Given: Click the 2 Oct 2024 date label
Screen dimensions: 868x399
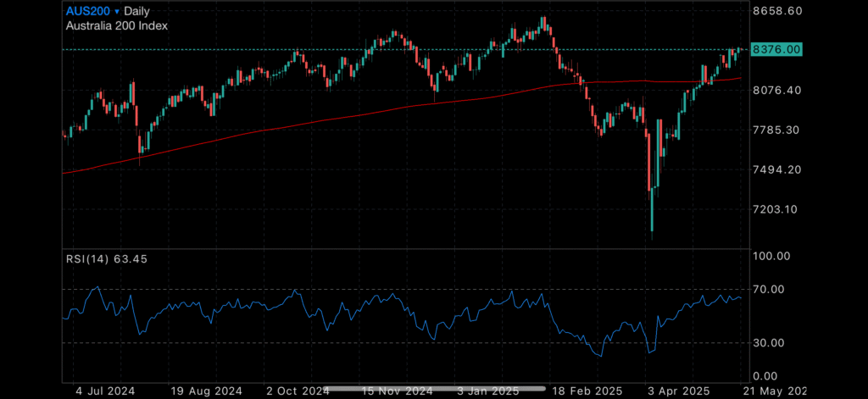Looking at the screenshot, I should click(298, 392).
